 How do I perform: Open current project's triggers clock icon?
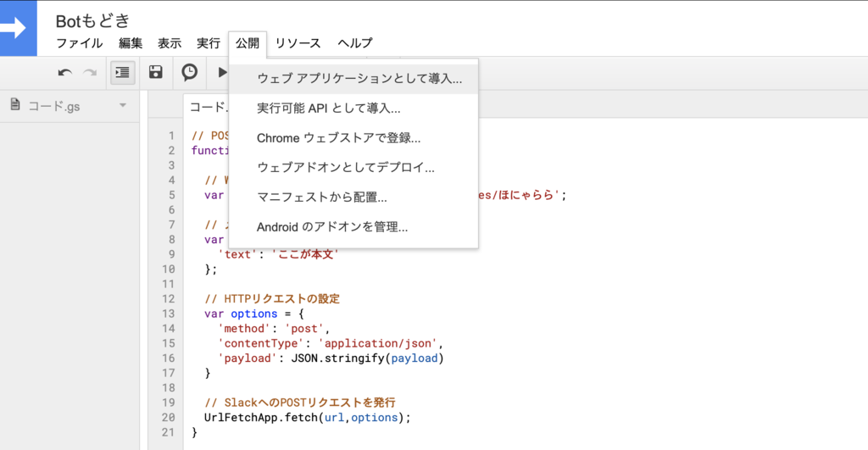coord(190,73)
